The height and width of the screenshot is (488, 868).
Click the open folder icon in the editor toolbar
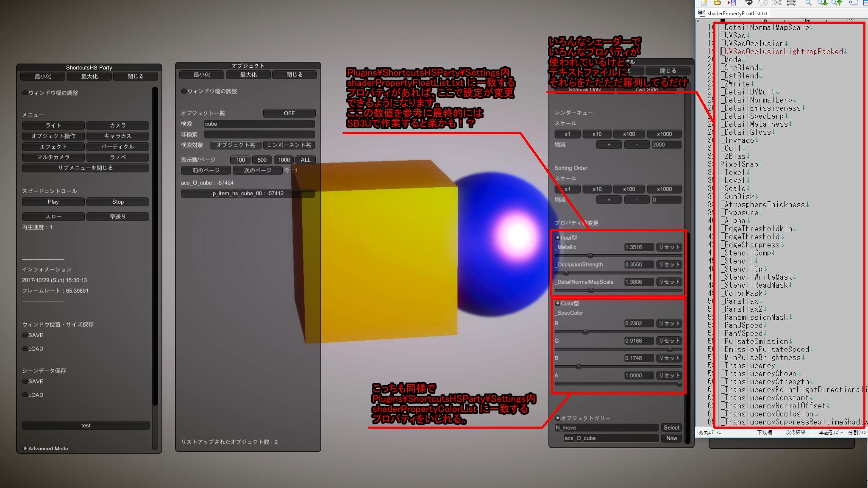(x=717, y=3)
